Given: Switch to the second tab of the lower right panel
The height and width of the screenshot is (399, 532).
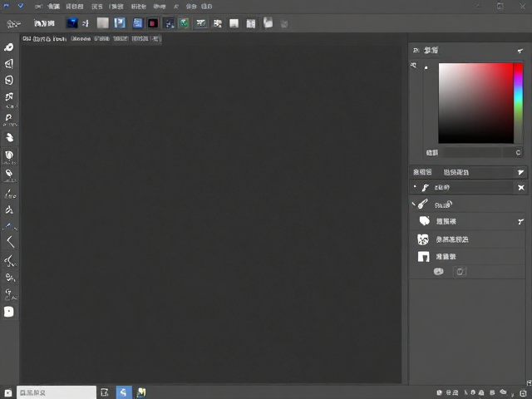Looking at the screenshot, I should pos(456,172).
